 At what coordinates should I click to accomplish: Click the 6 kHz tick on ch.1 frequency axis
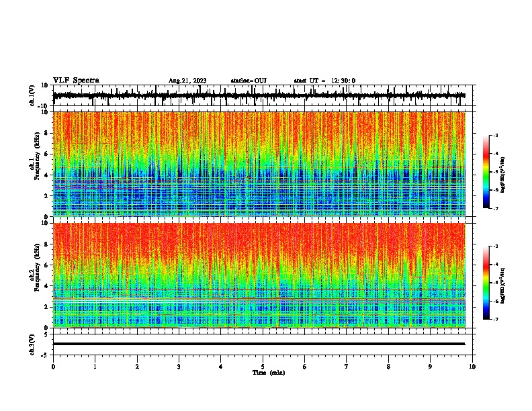(x=46, y=154)
